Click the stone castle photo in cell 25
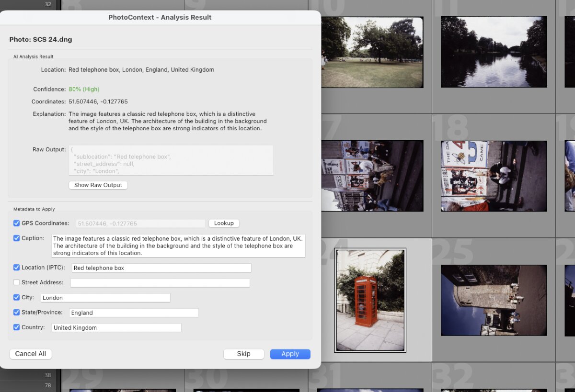Screen dimensions: 575x392 (x=494, y=300)
